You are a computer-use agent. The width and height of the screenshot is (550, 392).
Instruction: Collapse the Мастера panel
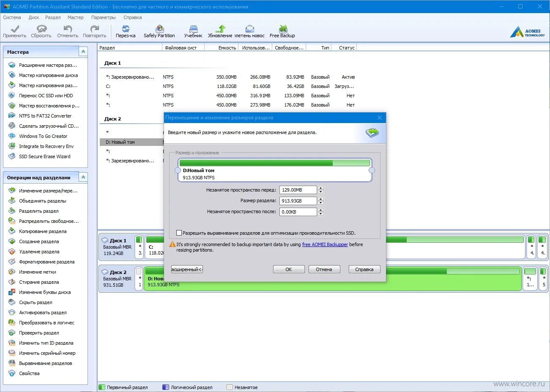[x=83, y=52]
